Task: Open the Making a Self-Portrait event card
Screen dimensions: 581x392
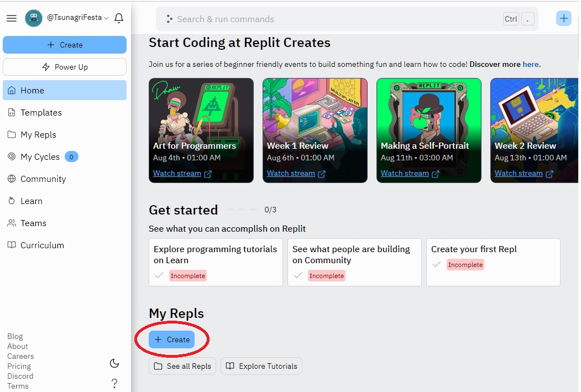Action: (429, 130)
